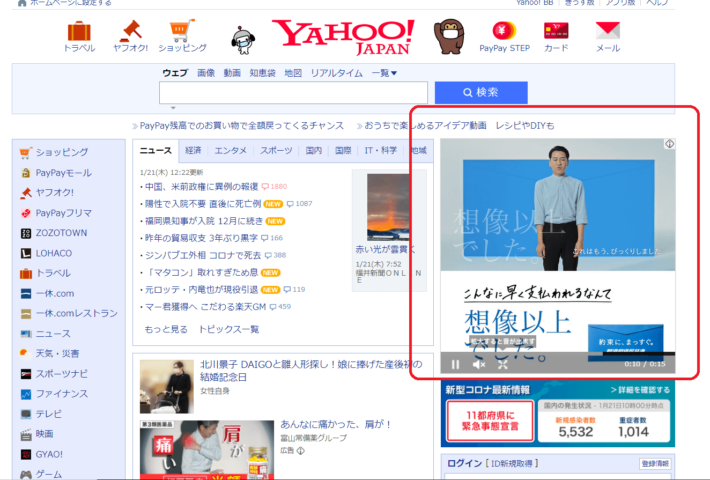Focus the web search input field

[x=293, y=93]
